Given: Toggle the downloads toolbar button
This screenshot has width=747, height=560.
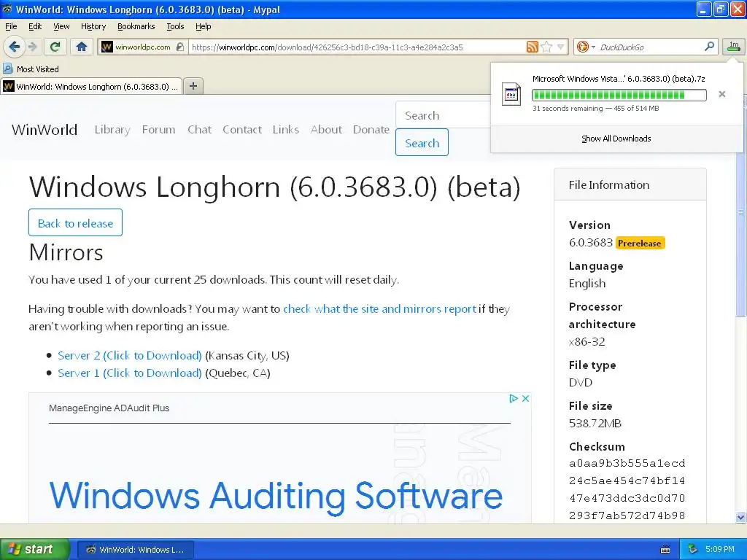Looking at the screenshot, I should click(734, 47).
